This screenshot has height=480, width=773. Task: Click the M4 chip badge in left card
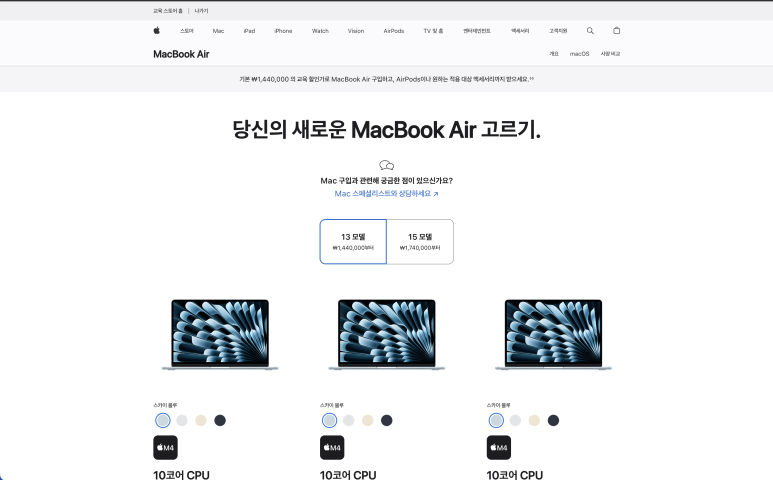[166, 447]
